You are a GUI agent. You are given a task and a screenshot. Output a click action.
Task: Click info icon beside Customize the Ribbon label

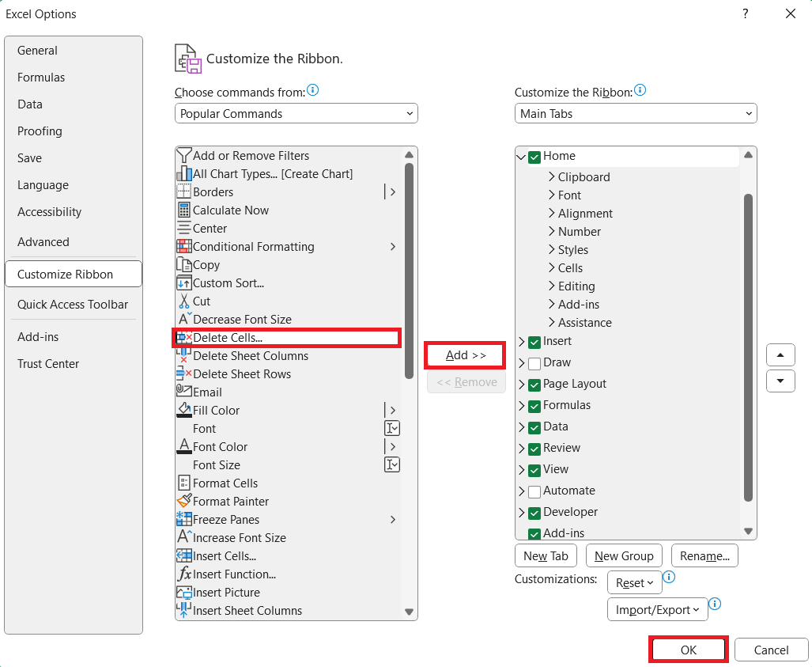coord(640,90)
